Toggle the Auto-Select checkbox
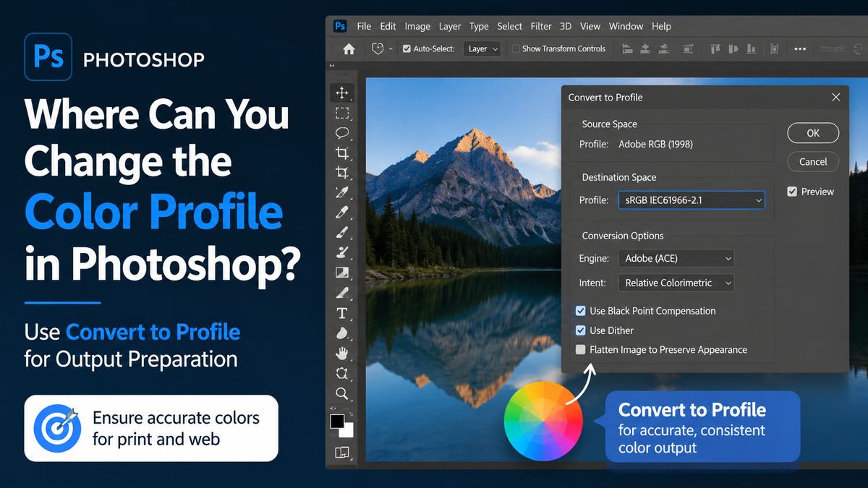This screenshot has height=488, width=868. [407, 48]
